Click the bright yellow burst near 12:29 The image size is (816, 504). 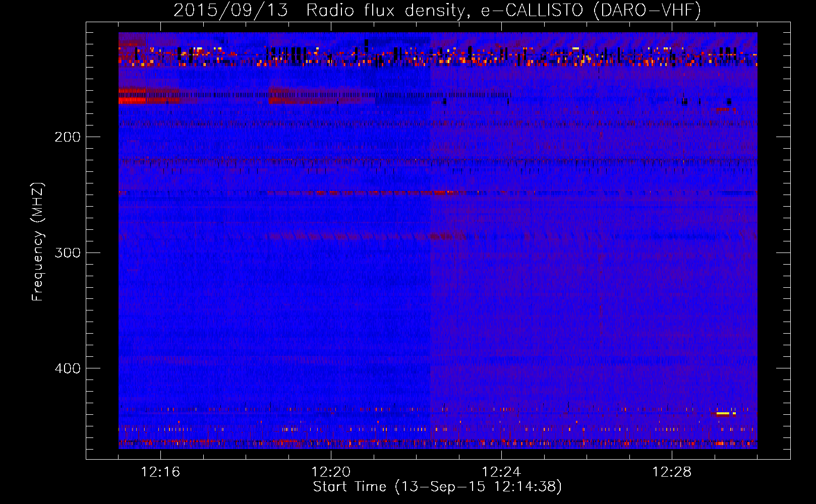click(x=723, y=414)
